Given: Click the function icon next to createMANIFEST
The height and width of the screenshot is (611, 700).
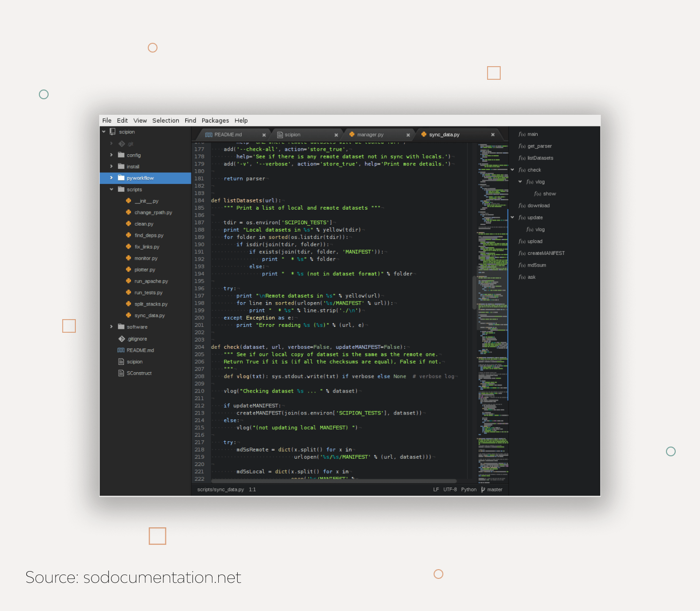Looking at the screenshot, I should pyautogui.click(x=522, y=253).
